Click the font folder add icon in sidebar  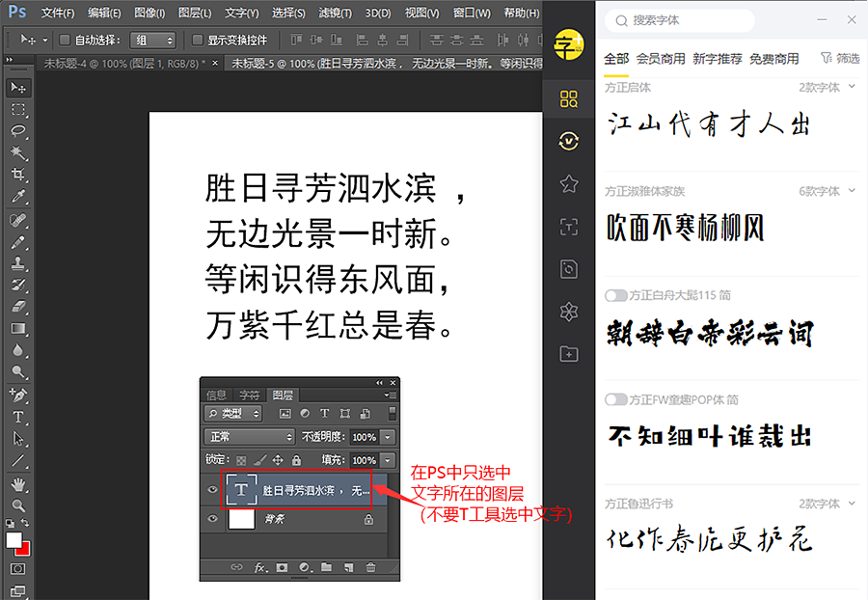tap(569, 354)
